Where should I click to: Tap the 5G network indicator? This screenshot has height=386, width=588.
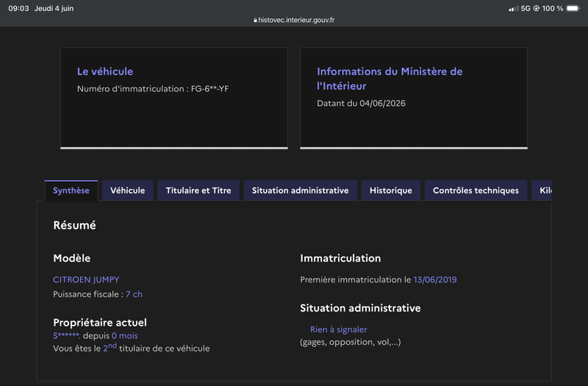(x=526, y=8)
